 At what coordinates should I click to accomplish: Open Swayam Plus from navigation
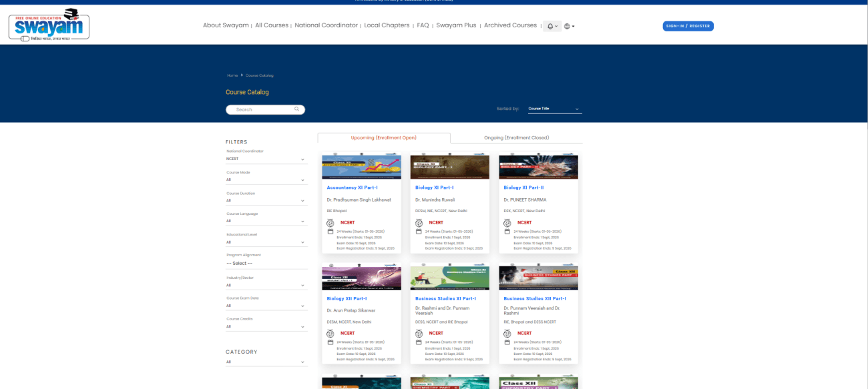[456, 25]
